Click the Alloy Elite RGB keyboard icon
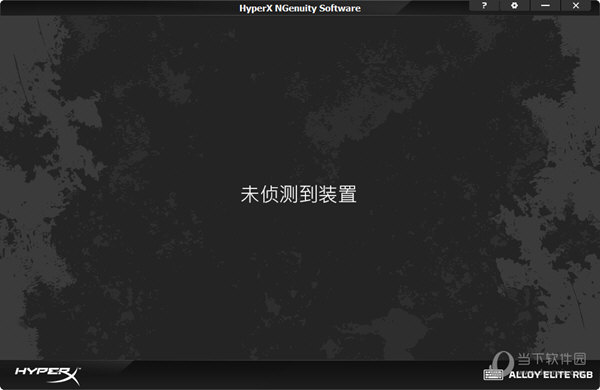The image size is (600, 390). coord(494,374)
